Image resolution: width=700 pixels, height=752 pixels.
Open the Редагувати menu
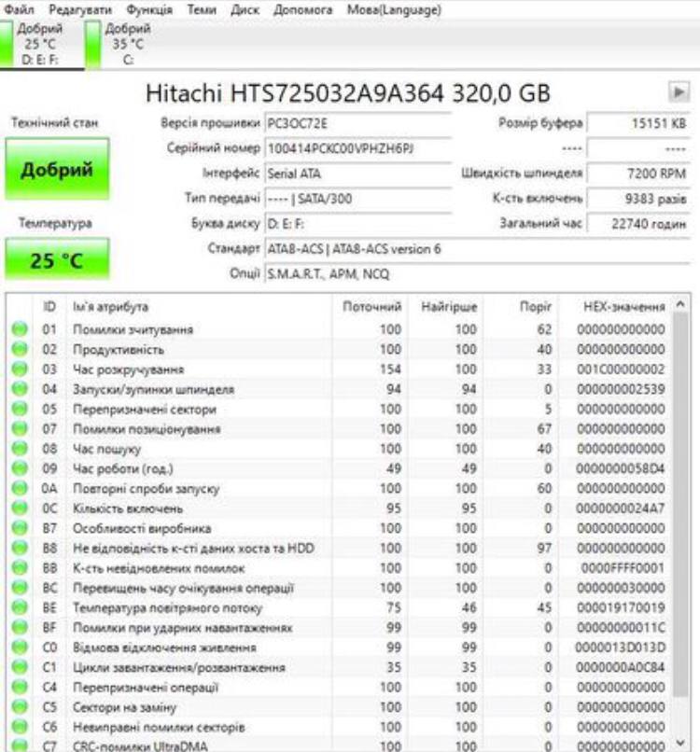click(x=80, y=9)
